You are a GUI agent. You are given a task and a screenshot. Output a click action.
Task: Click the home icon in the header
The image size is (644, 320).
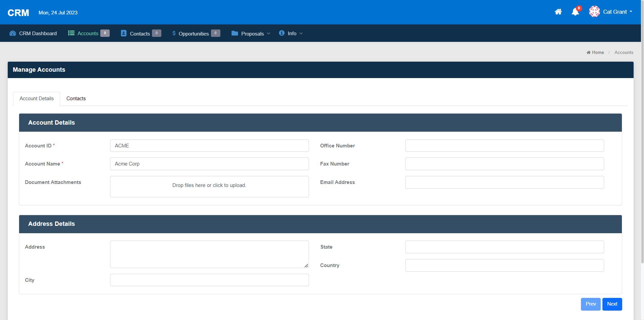click(x=558, y=12)
